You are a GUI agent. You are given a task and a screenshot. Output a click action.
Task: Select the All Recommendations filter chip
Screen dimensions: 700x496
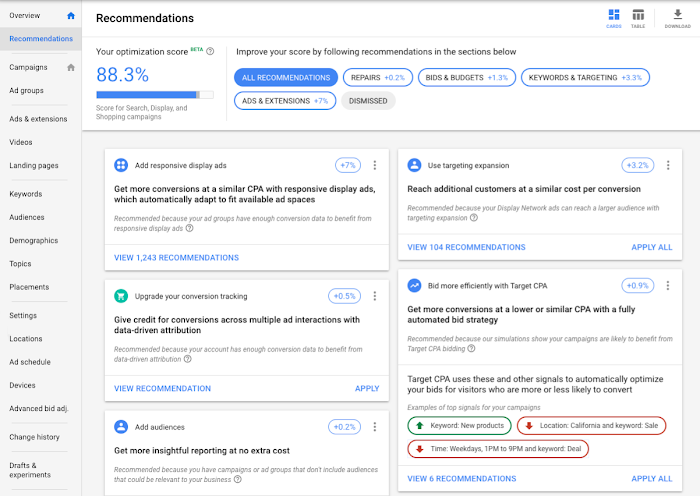[x=286, y=77]
